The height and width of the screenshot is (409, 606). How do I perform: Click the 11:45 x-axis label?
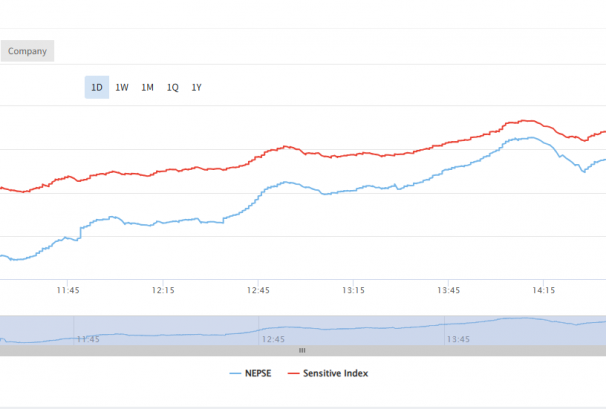click(x=68, y=290)
